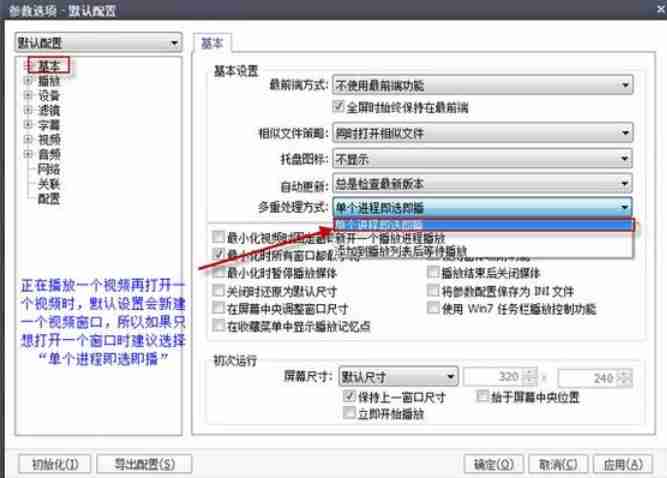Toggle 使用 Win7 任务栏播放控制功能 checkbox
667x478 pixels.
pyautogui.click(x=433, y=308)
